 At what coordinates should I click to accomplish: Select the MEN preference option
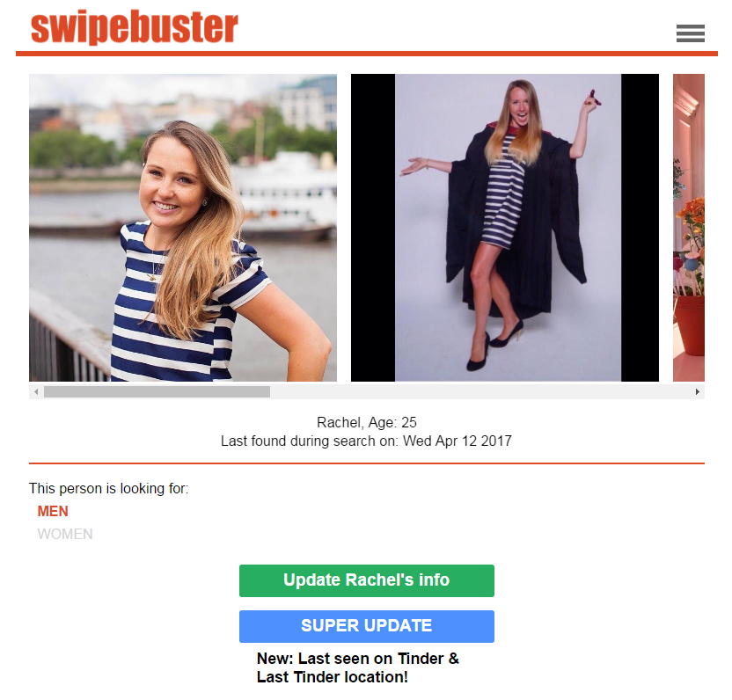click(53, 511)
